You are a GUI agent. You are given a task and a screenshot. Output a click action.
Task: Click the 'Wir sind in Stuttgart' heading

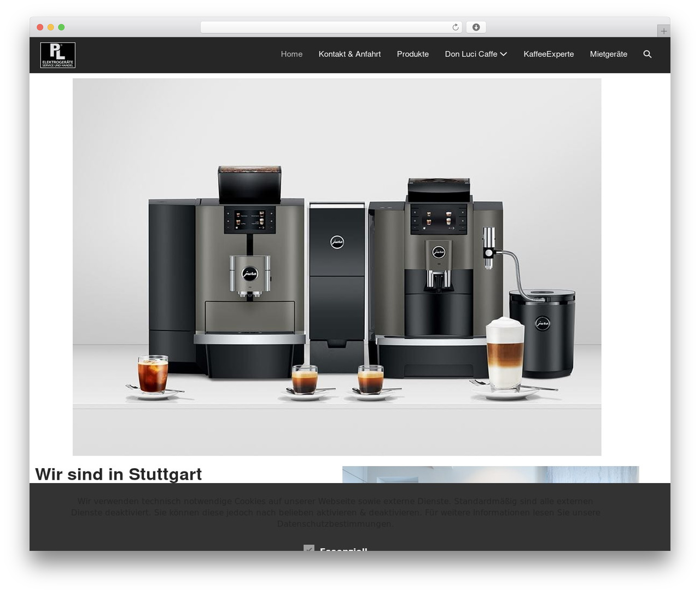pyautogui.click(x=119, y=474)
